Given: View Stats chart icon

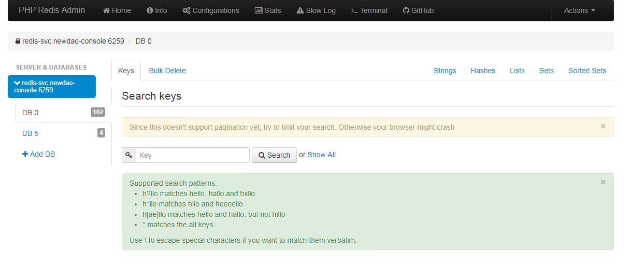Looking at the screenshot, I should click(259, 11).
